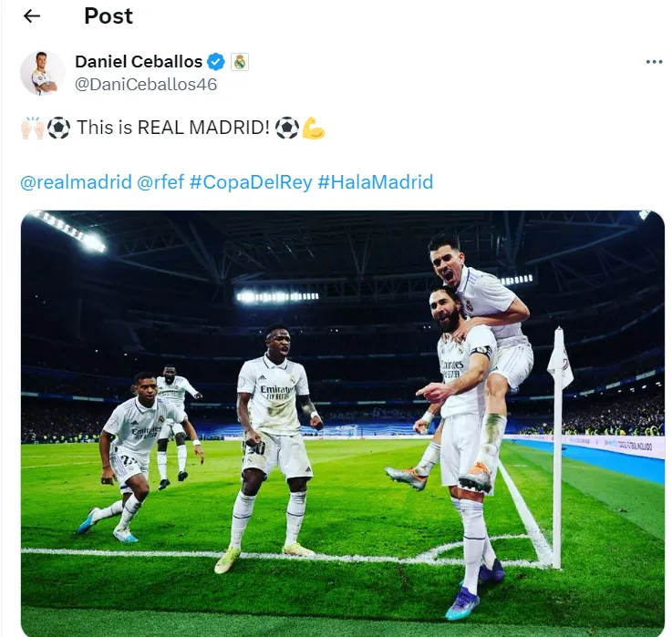Screen dimensions: 672x637
Task: Click the soccer ball emoji before 'This'
Action: pyautogui.click(x=58, y=128)
